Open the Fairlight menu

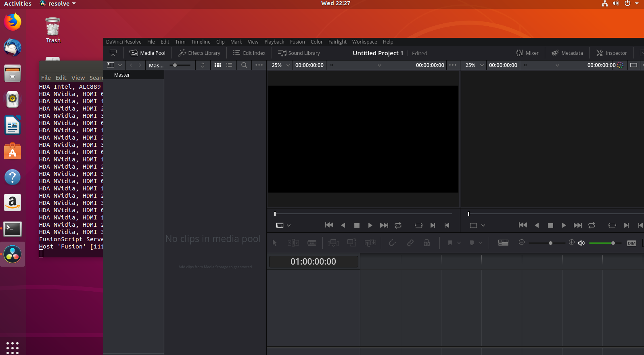pos(337,42)
